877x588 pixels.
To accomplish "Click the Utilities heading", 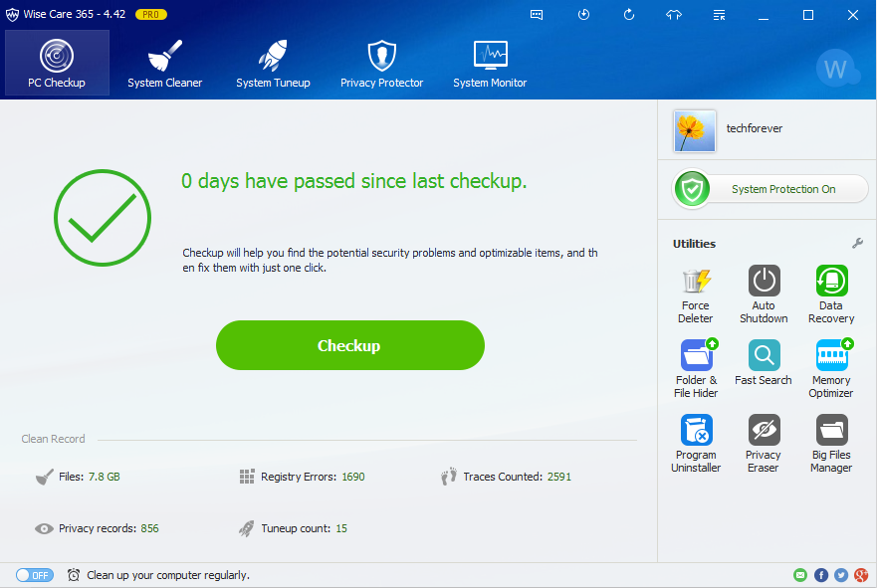I will click(694, 244).
